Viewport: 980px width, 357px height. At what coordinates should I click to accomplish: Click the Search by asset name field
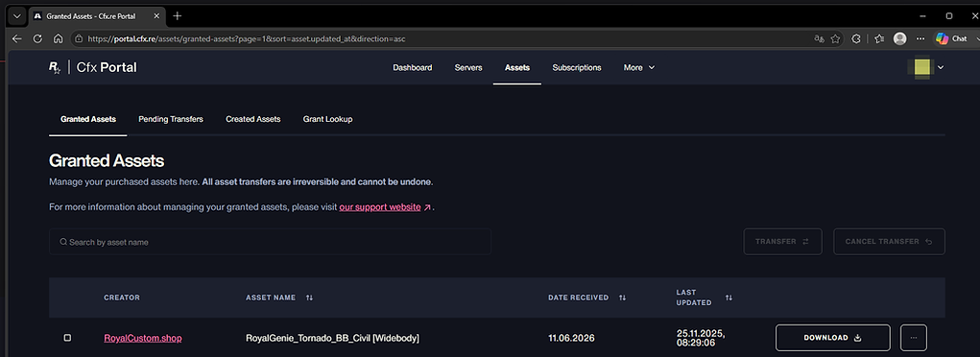pyautogui.click(x=270, y=241)
